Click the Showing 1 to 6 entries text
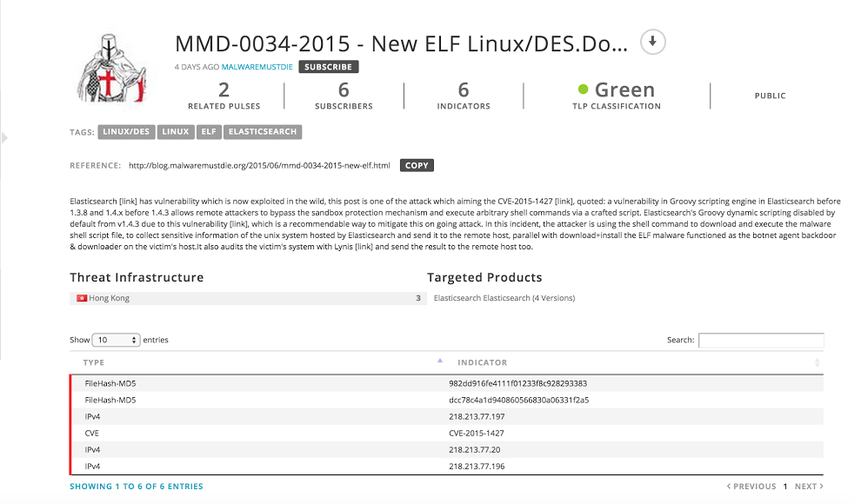861x504 pixels. tap(137, 487)
